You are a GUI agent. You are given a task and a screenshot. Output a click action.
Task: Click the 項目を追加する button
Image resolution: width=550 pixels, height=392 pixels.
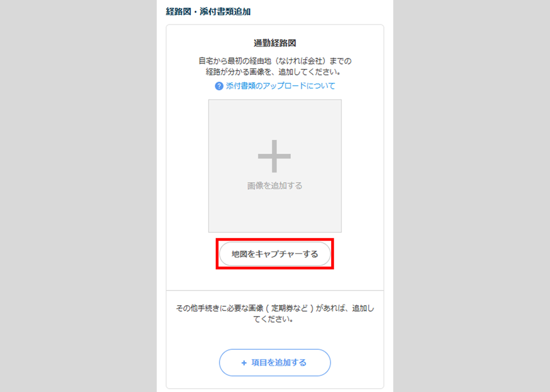point(275,362)
